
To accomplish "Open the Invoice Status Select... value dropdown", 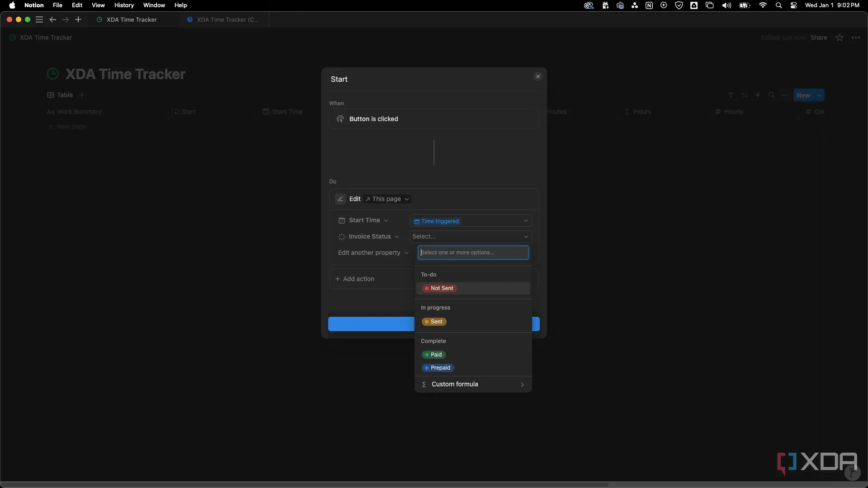I will (x=471, y=237).
